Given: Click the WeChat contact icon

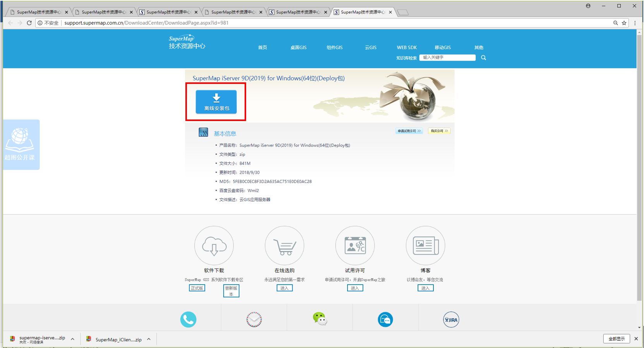Looking at the screenshot, I should coord(320,319).
